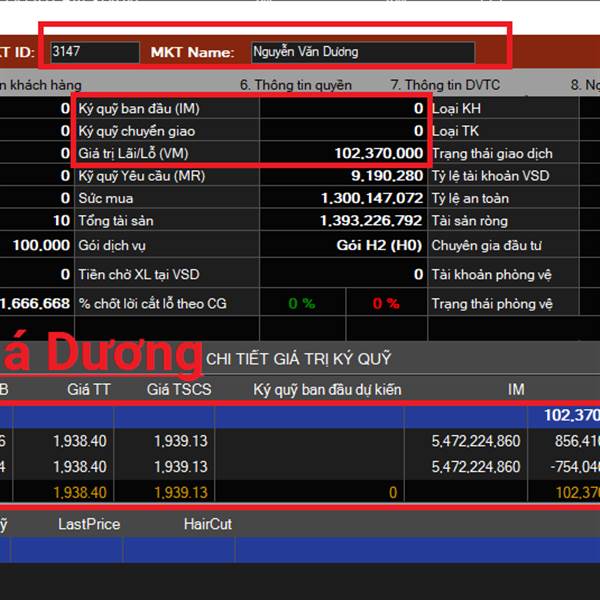This screenshot has height=600, width=600.
Task: Select the Sức mua value 1,300,147,072
Action: coord(371,198)
